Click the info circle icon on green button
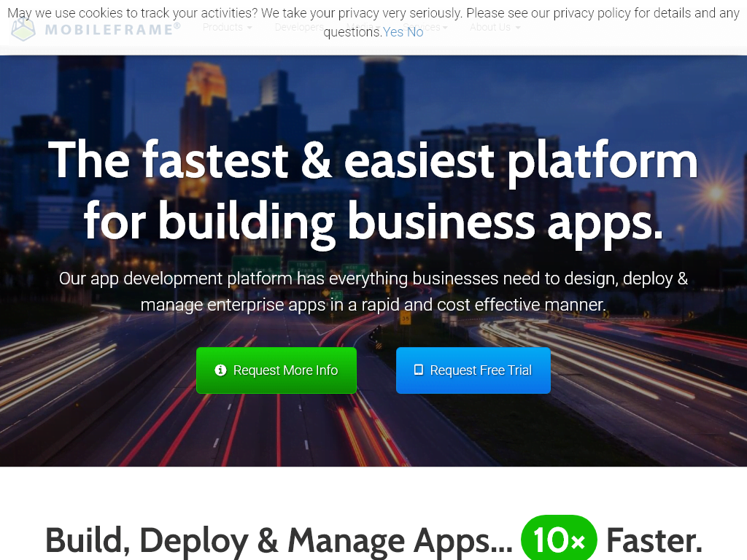 [x=220, y=370]
